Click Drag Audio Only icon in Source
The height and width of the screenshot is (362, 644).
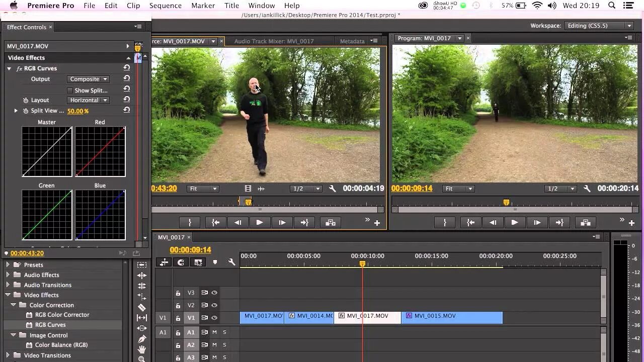click(x=261, y=189)
